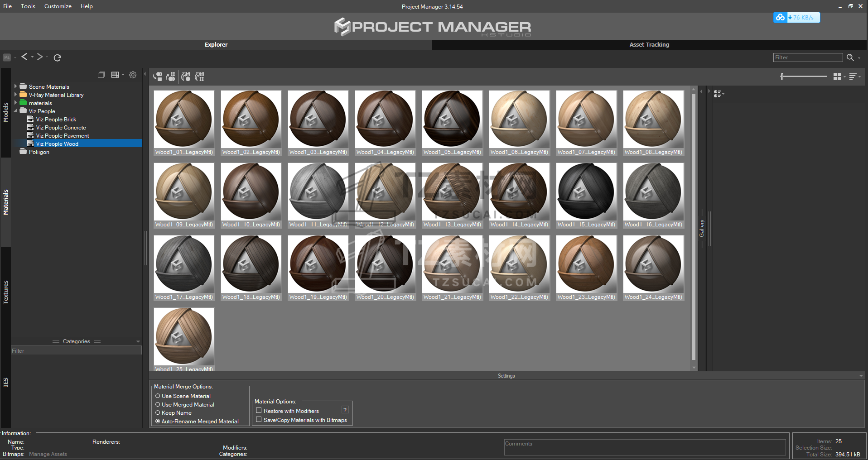
Task: Open the Textures side tab
Action: [6, 292]
